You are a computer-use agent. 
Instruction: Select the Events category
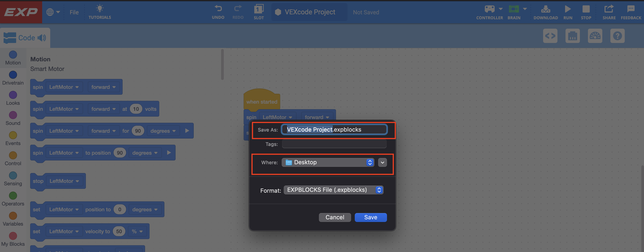click(x=13, y=139)
